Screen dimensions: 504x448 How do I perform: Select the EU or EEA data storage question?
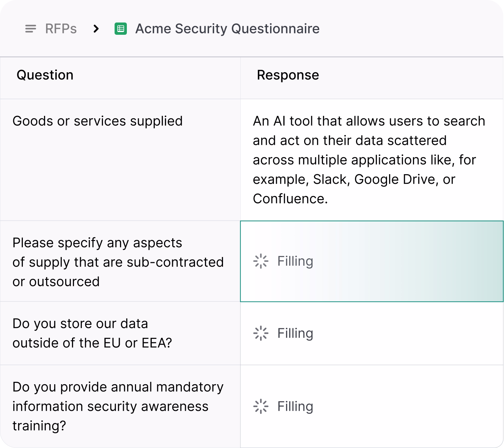[x=92, y=333]
